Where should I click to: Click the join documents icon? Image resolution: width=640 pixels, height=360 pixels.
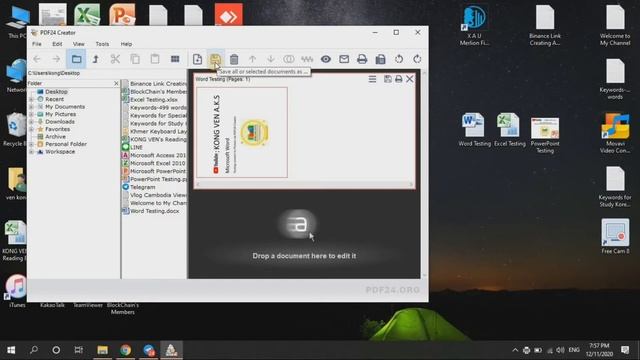[x=289, y=59]
